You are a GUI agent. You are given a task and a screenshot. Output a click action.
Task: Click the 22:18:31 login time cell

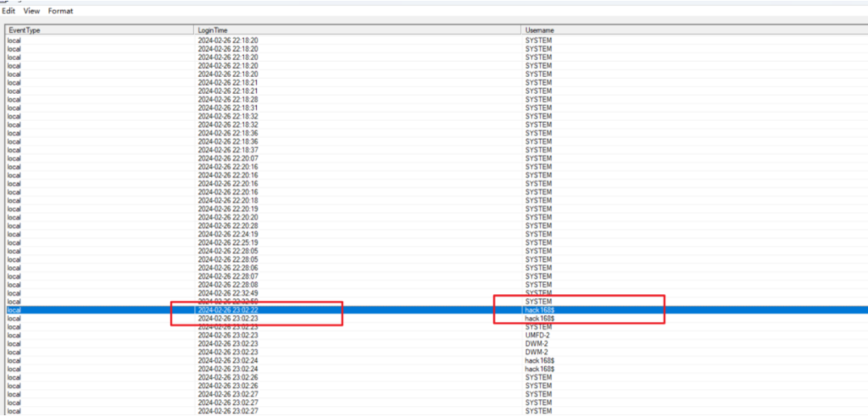click(228, 108)
